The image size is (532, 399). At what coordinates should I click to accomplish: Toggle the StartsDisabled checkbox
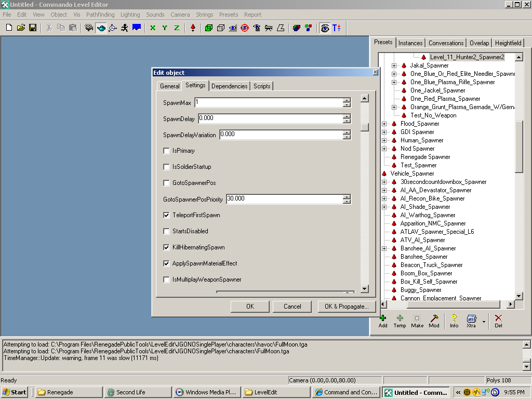point(167,231)
